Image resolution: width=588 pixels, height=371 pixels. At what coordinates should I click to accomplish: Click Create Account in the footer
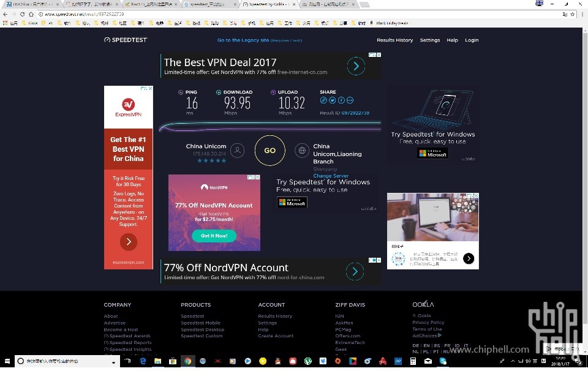(x=276, y=335)
